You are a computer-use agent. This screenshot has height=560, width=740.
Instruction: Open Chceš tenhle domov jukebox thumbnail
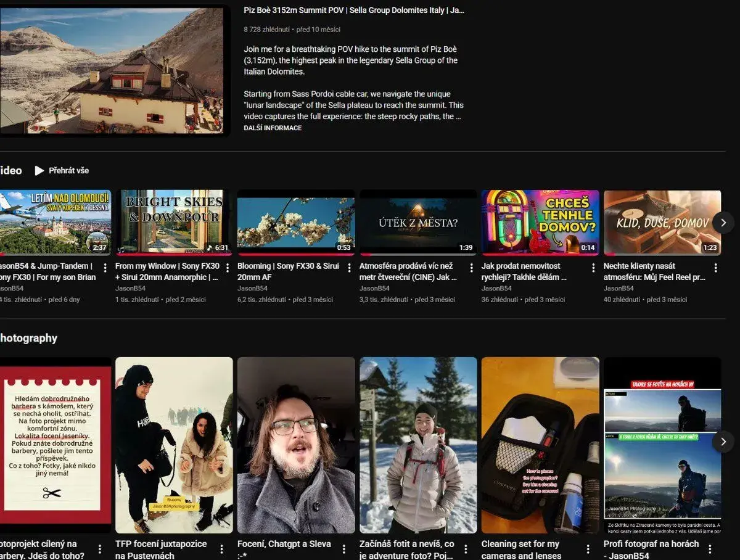pyautogui.click(x=540, y=222)
